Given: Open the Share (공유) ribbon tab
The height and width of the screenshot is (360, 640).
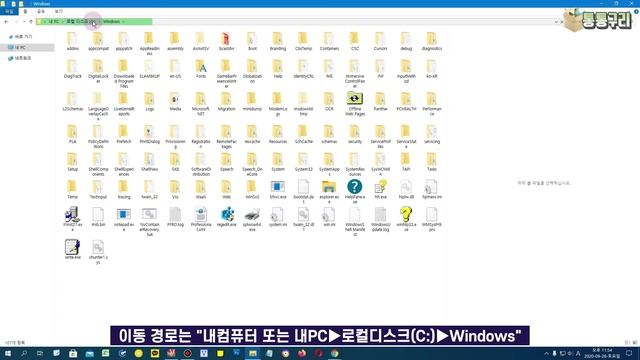Looking at the screenshot, I should tap(41, 11).
